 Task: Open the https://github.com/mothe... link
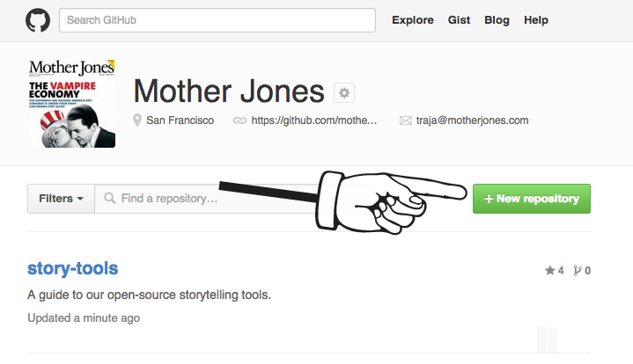[314, 120]
